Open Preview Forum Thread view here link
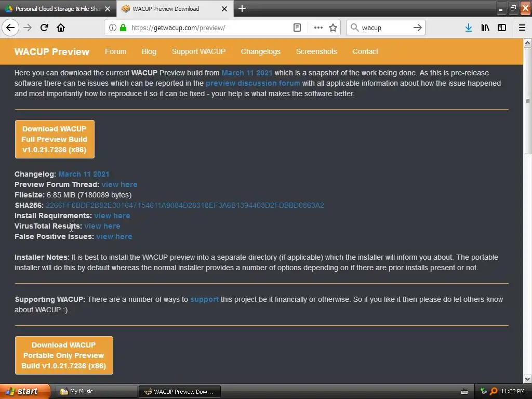Viewport: 532px width, 399px height. pos(119,184)
